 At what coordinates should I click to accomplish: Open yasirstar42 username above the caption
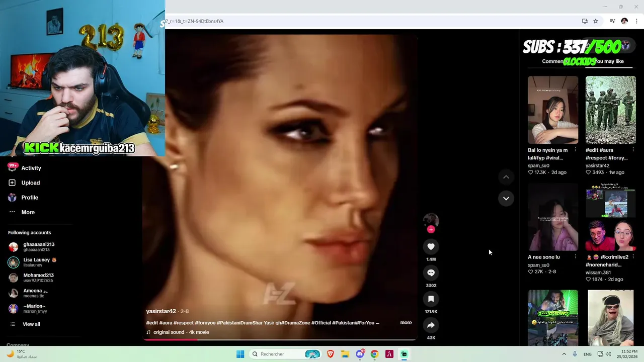(x=161, y=311)
